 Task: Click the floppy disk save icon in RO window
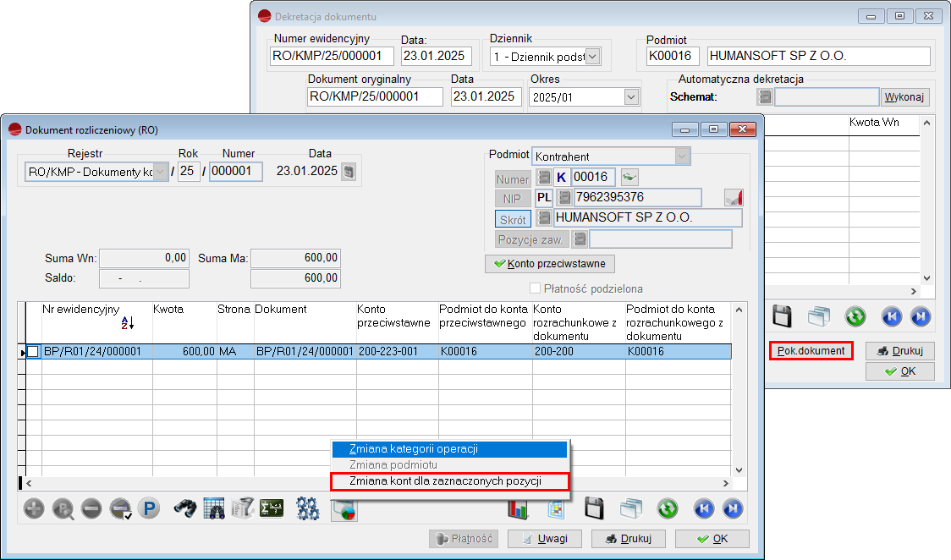(x=594, y=508)
